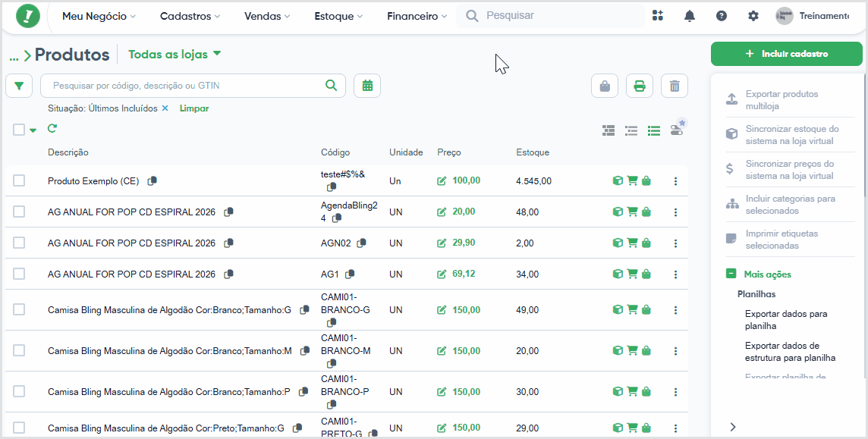Open three-dot menu for AGN02 product

675,243
